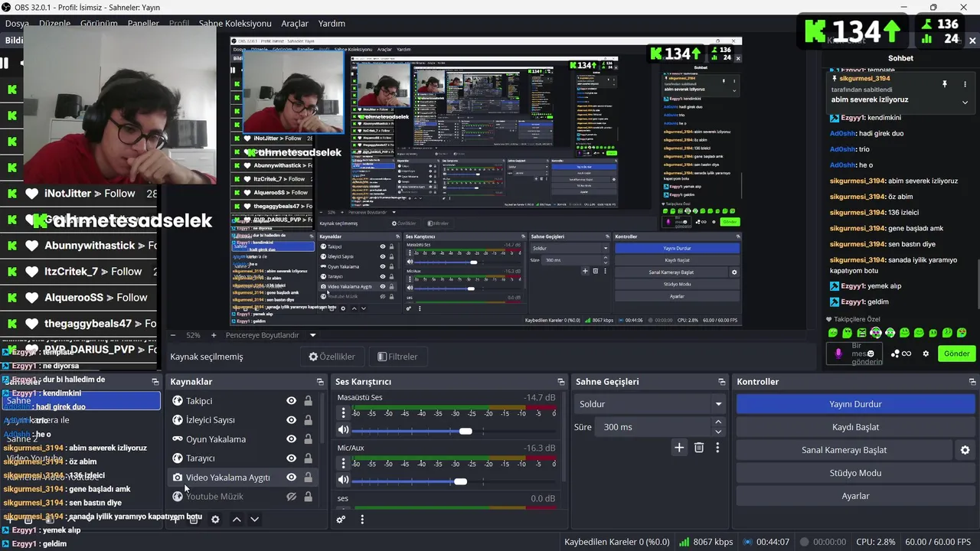Viewport: 980px width, 551px height.
Task: Open the Sahne Koleksiyonu menu
Action: pyautogui.click(x=235, y=24)
